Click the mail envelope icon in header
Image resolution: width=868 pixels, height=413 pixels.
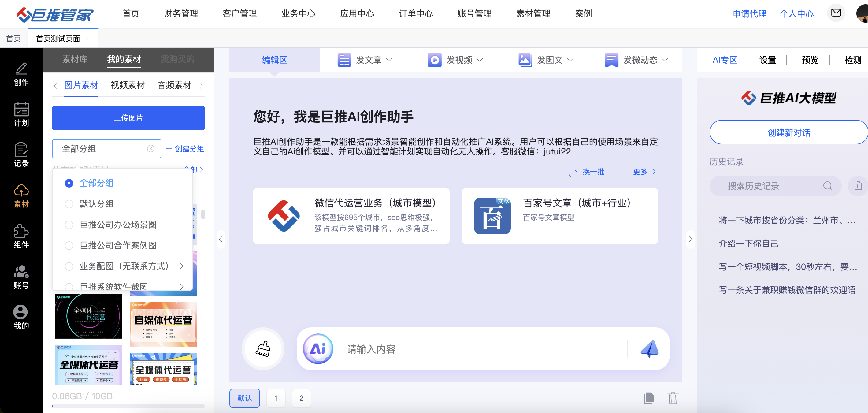coord(836,13)
